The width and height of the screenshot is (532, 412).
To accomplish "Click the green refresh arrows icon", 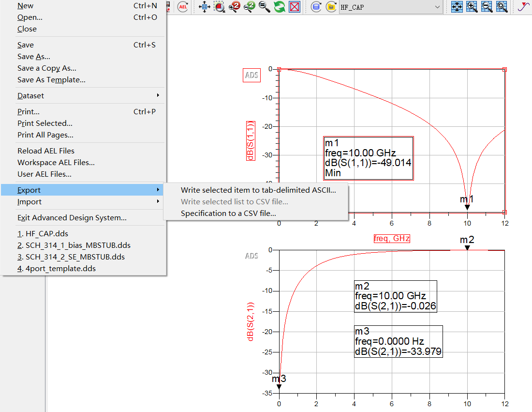I will [x=279, y=6].
